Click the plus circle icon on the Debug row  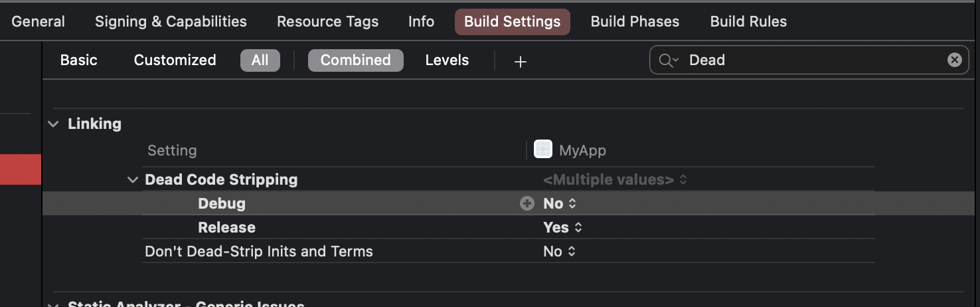(527, 203)
